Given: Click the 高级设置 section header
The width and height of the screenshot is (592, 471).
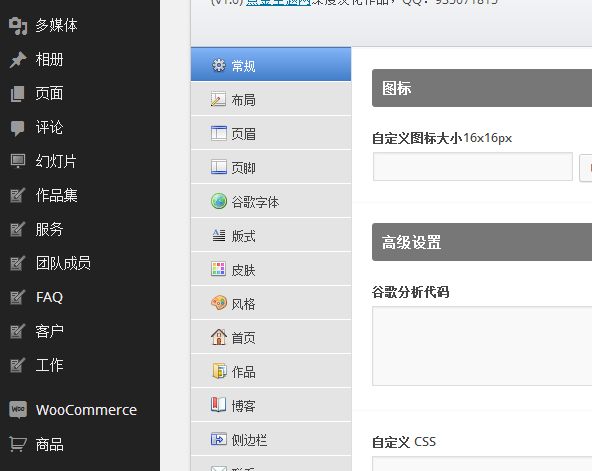Looking at the screenshot, I should 482,242.
